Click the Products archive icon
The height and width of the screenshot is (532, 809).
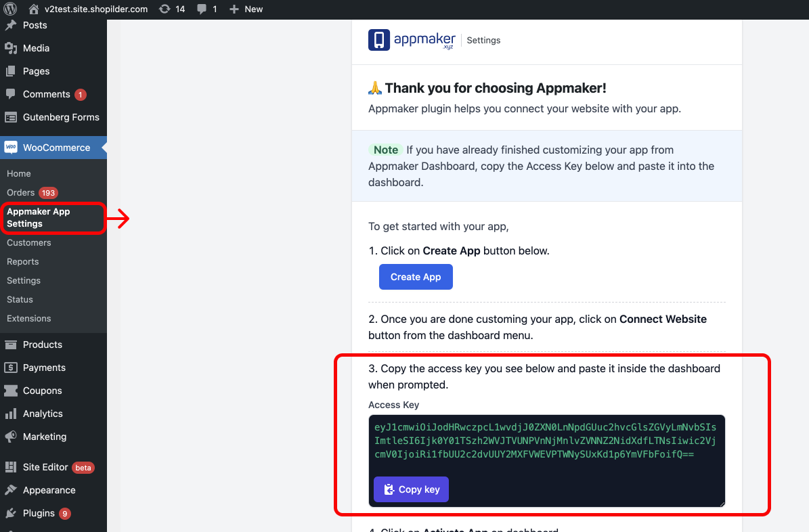tap(11, 345)
